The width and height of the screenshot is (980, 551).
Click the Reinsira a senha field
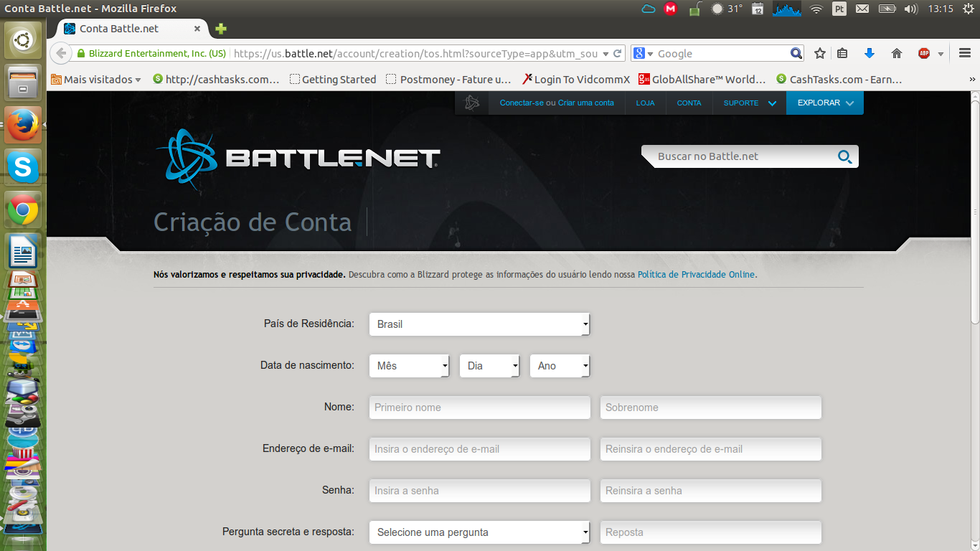pos(710,491)
